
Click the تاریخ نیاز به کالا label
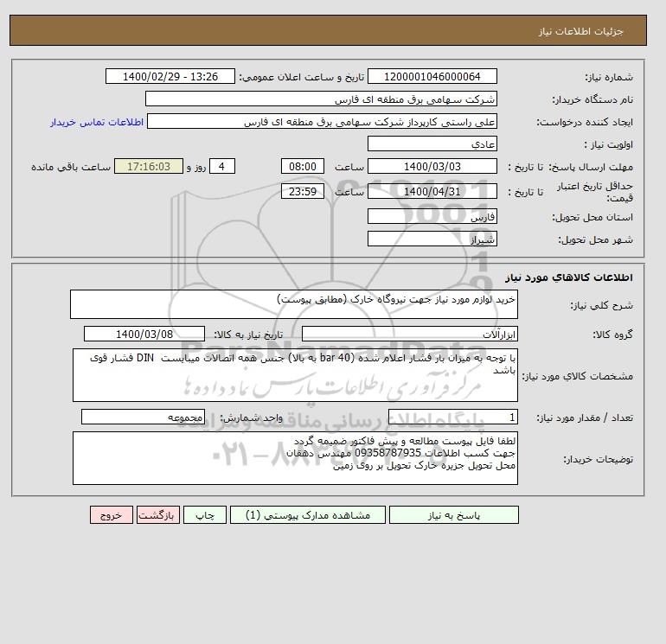[x=248, y=335]
